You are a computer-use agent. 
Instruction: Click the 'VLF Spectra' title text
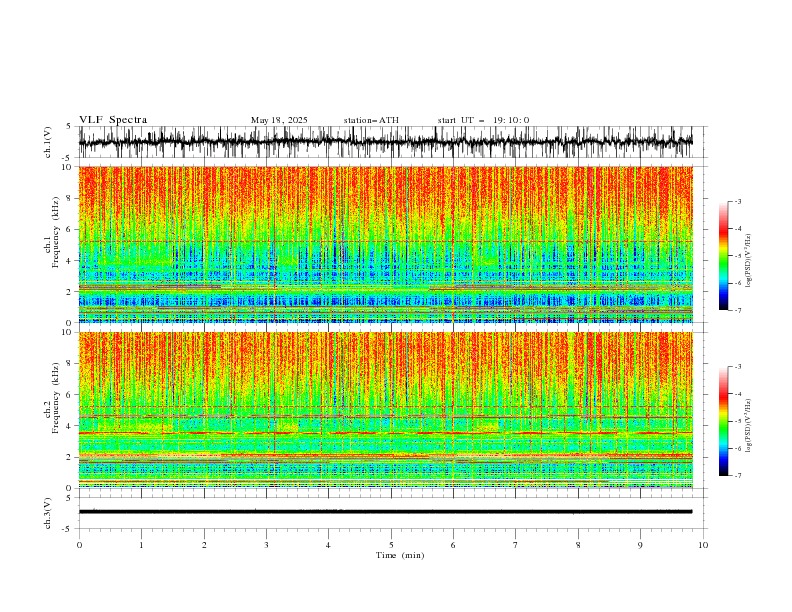pyautogui.click(x=113, y=120)
